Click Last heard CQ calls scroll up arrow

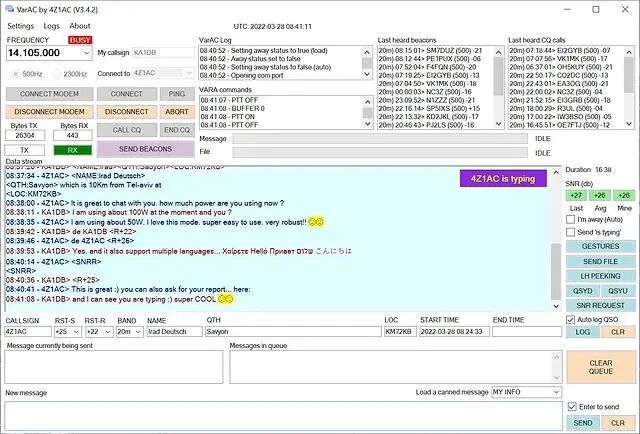point(629,52)
